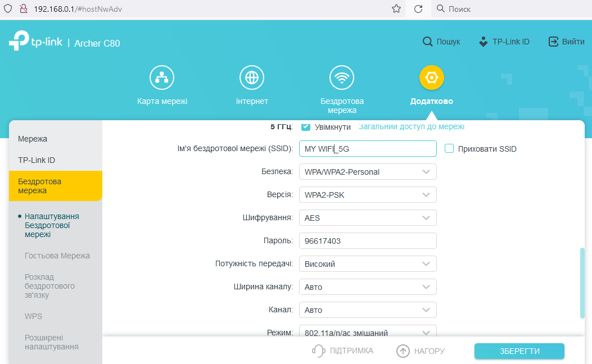Reload the page with browser refresh icon
Viewport: 592px width, 364px height.
click(x=418, y=8)
